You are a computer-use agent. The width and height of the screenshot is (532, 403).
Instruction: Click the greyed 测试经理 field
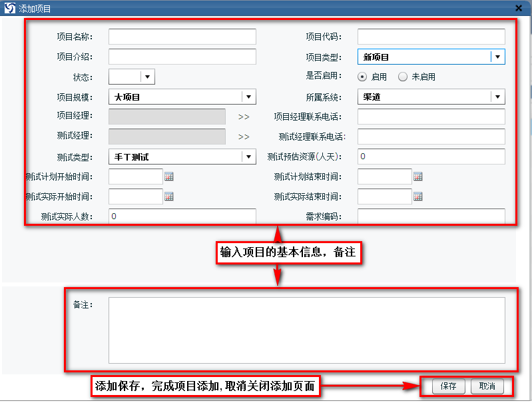point(167,137)
